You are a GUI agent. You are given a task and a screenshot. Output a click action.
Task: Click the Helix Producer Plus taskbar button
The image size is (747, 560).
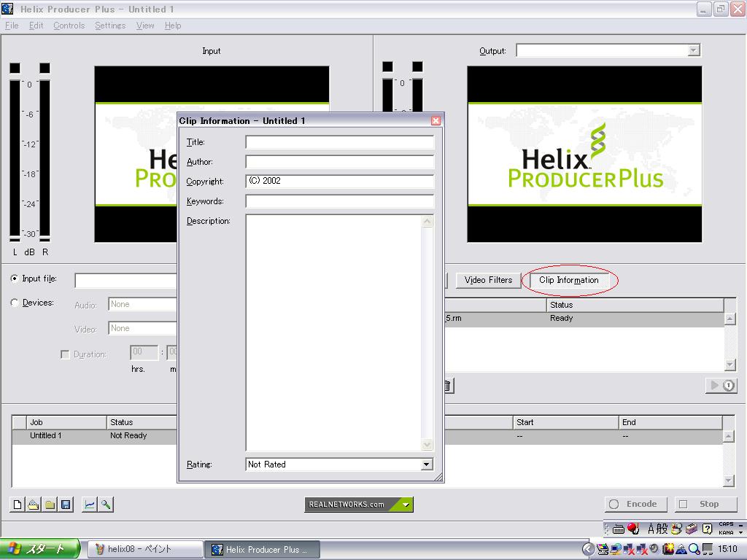tap(263, 549)
